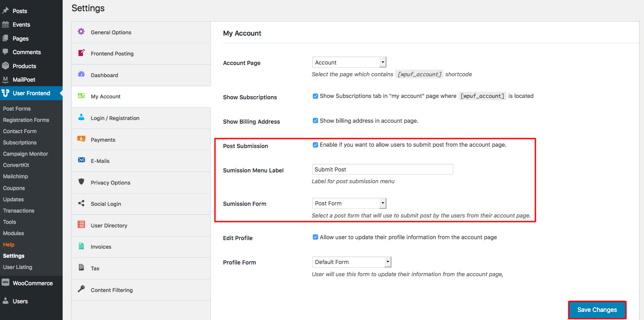The image size is (644, 320).
Task: Open the Sumission Form dropdown
Action: tap(349, 203)
